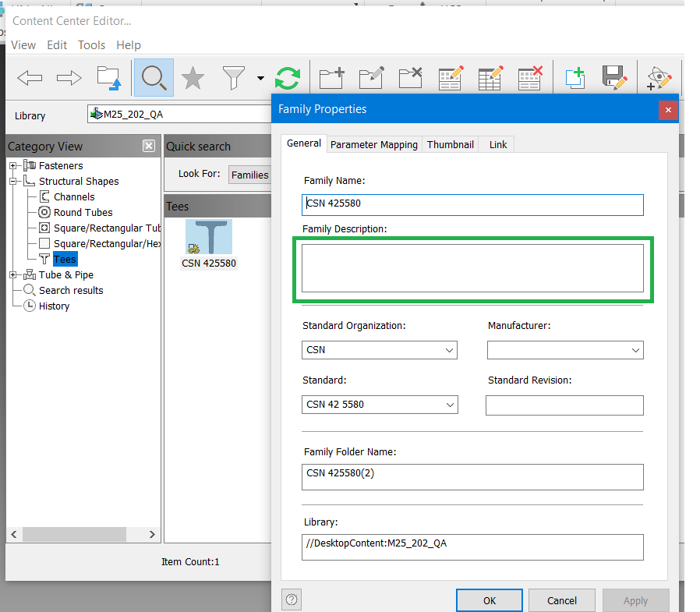The height and width of the screenshot is (612, 700).
Task: Click the favorites star icon
Action: [191, 77]
